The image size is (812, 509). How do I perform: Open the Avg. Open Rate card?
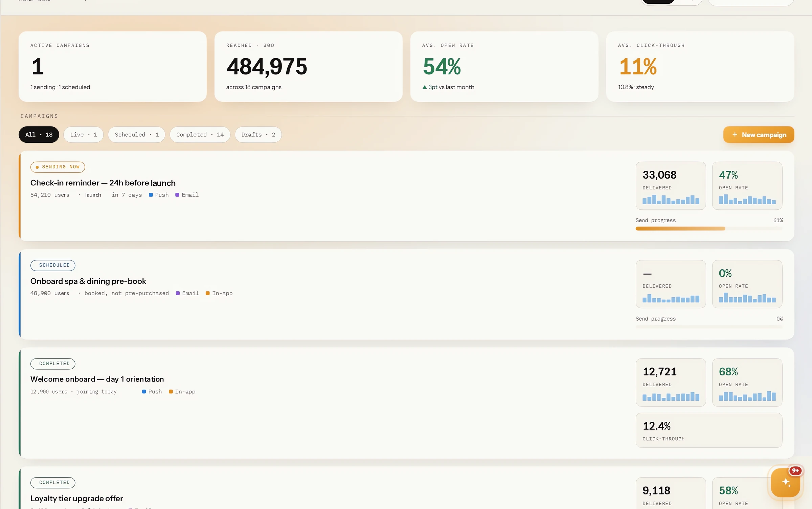(504, 67)
